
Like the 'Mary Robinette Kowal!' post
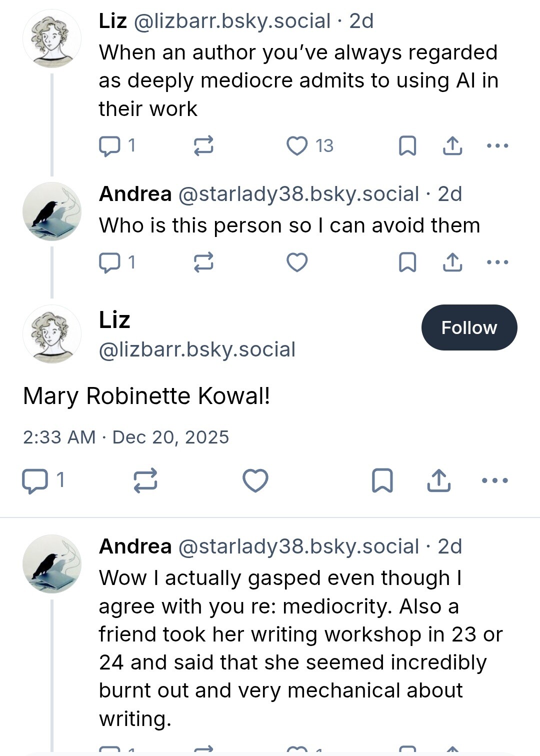click(255, 480)
